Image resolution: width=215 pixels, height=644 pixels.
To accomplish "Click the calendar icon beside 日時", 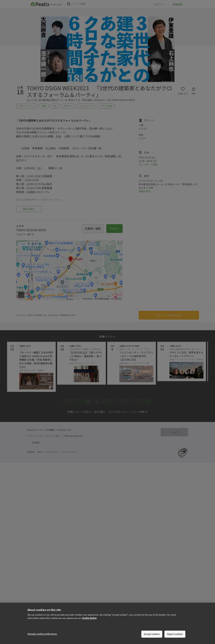I will point(140,152).
